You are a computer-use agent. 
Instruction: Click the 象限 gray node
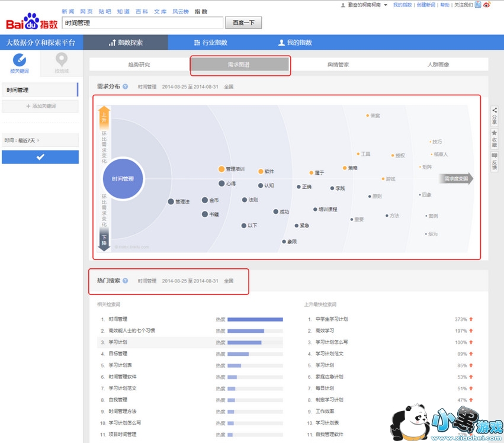point(284,242)
